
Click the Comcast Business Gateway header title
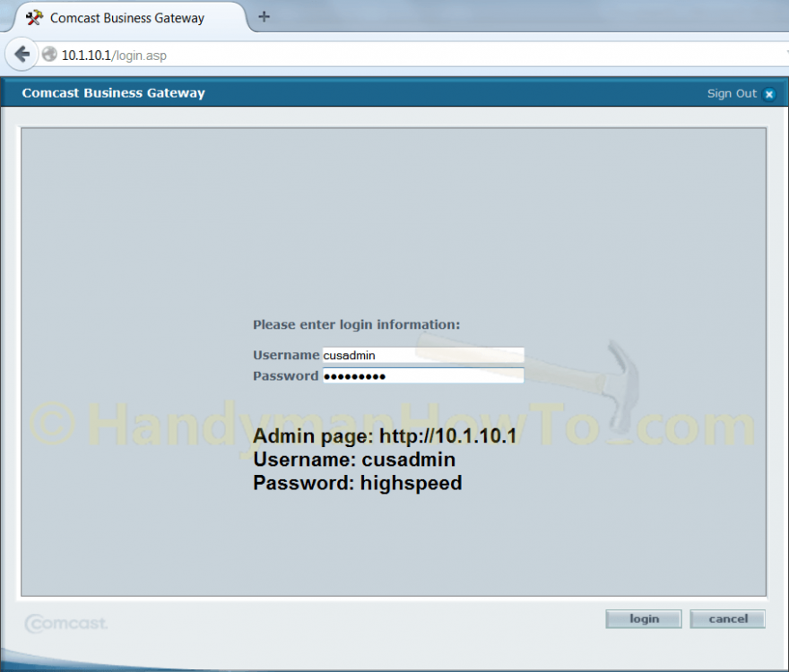tap(113, 92)
